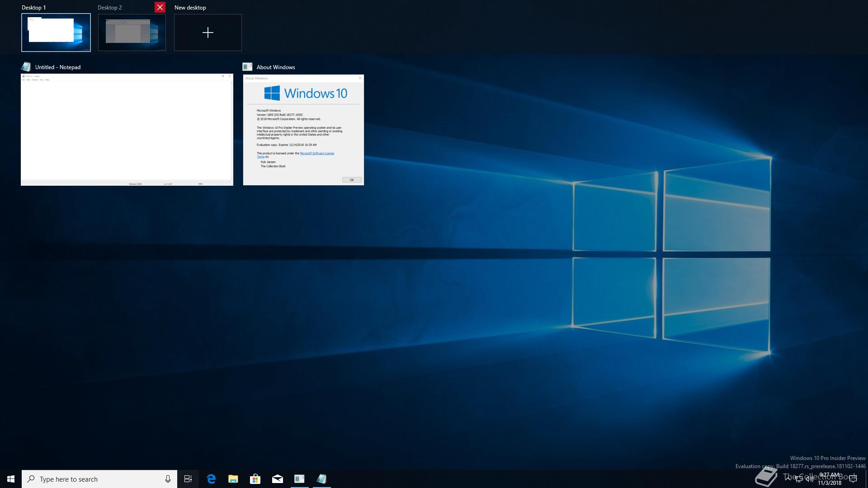Click the About Windows icon beside title
Viewport: 868px width, 488px height.
click(x=247, y=67)
